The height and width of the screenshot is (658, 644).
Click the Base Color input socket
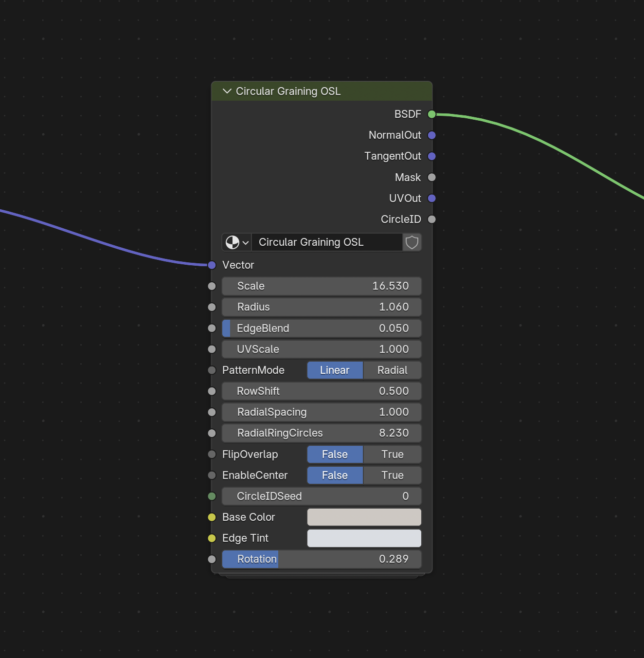[x=212, y=517]
